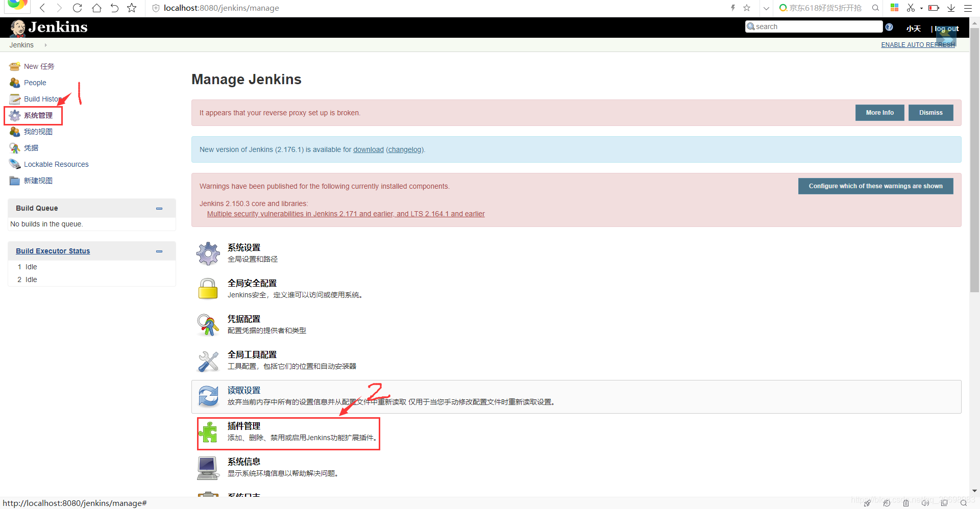Click the browser search field 京东618
Image resolution: width=980 pixels, height=509 pixels.
(x=825, y=8)
